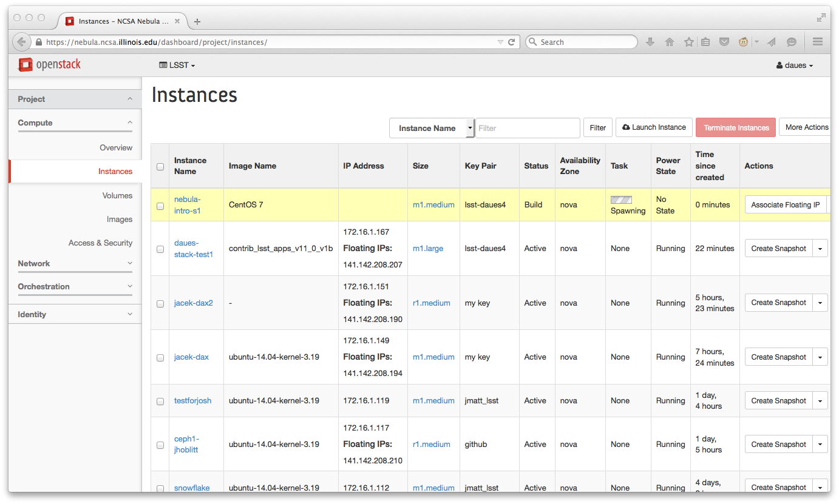Open Images in the sidebar
Screen dimensions: 839x504
(120, 219)
